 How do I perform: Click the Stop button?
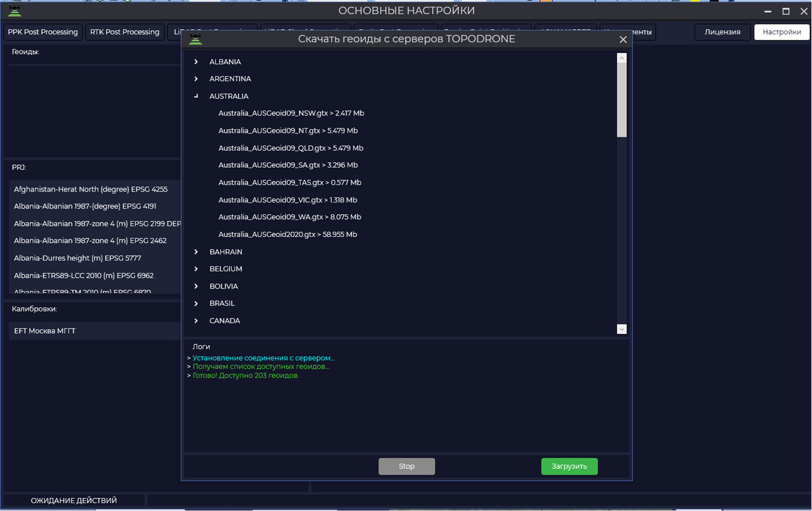point(407,466)
